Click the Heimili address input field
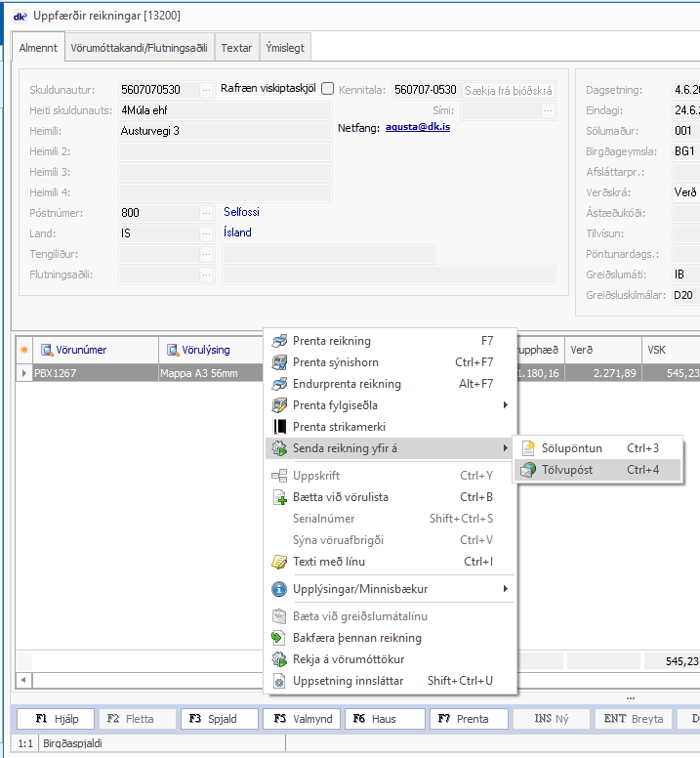Viewport: 700px width, 758px height. (225, 131)
